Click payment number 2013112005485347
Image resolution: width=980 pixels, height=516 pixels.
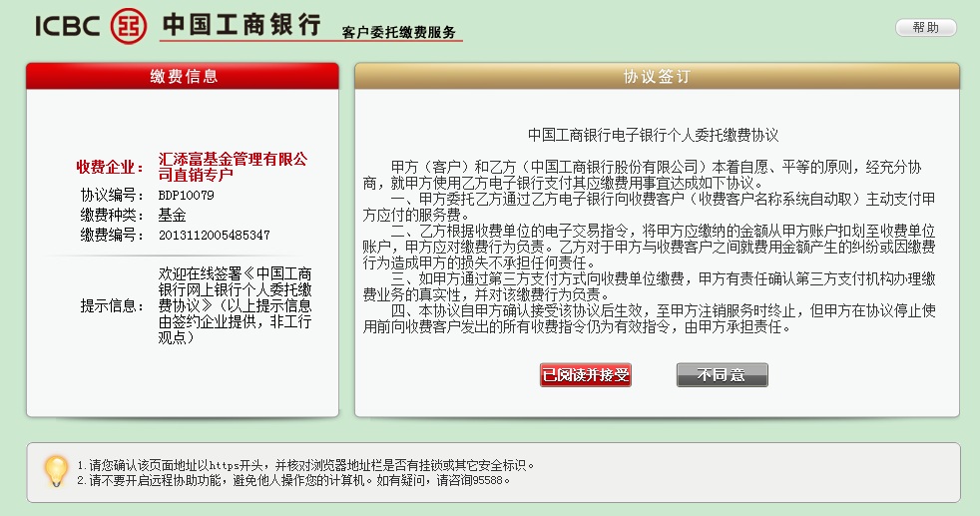point(214,235)
